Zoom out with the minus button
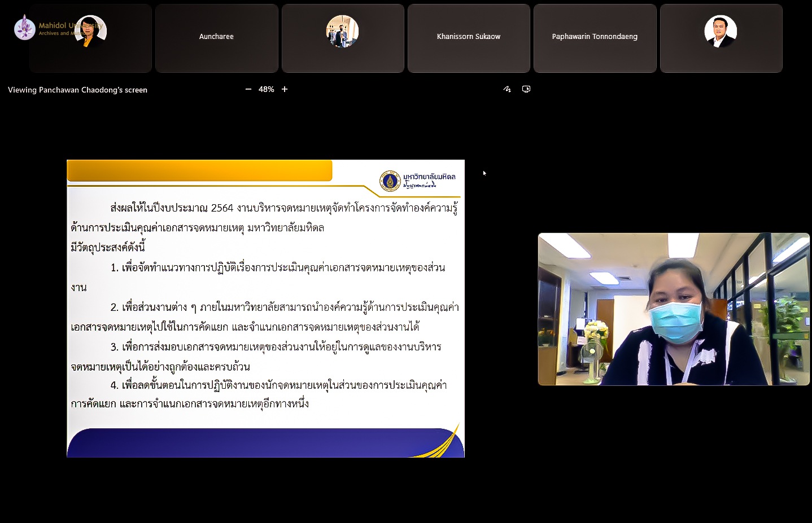 [248, 89]
